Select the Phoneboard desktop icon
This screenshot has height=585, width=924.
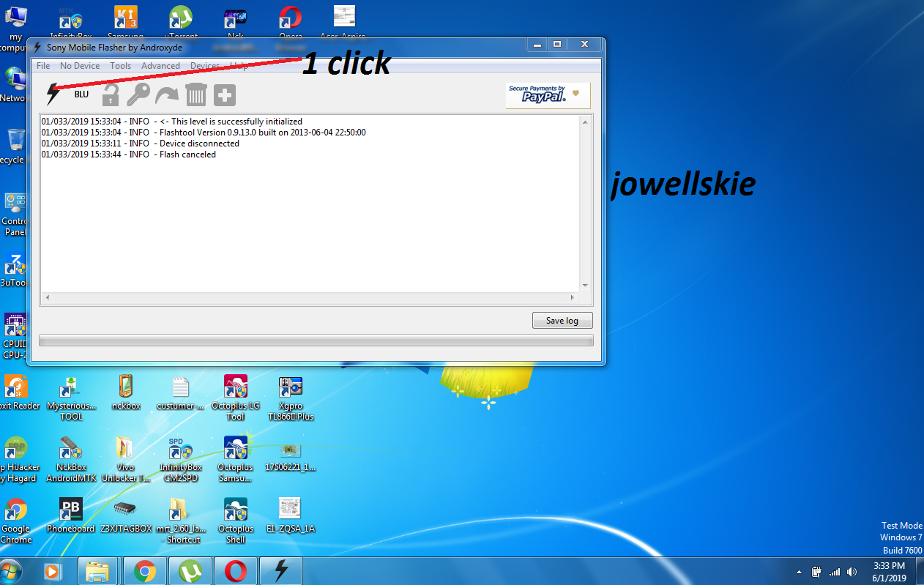(x=71, y=516)
